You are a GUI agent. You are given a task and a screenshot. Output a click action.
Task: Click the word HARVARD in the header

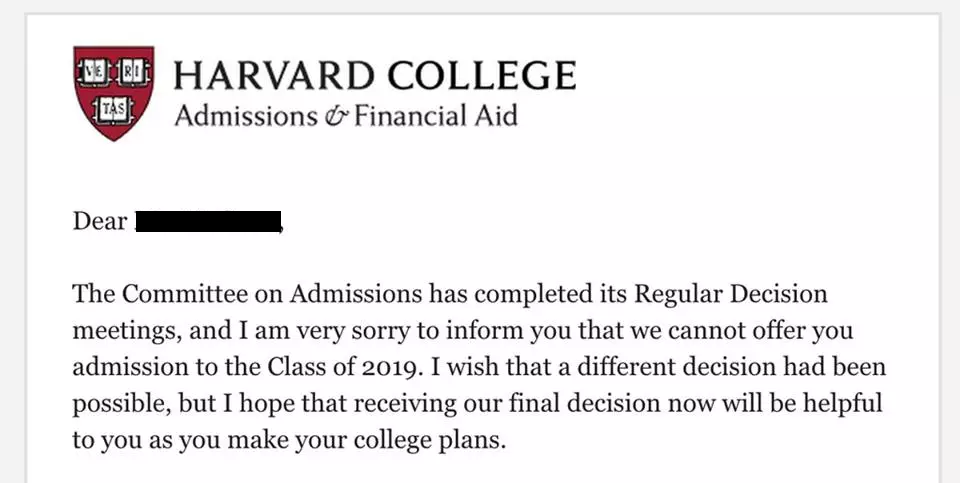point(274,75)
